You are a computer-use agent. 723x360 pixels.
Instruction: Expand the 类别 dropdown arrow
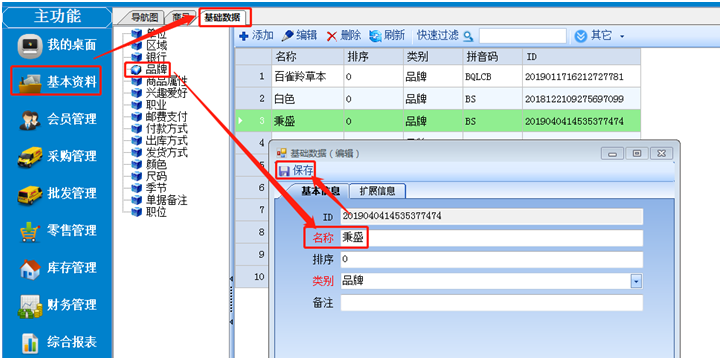[x=636, y=281]
